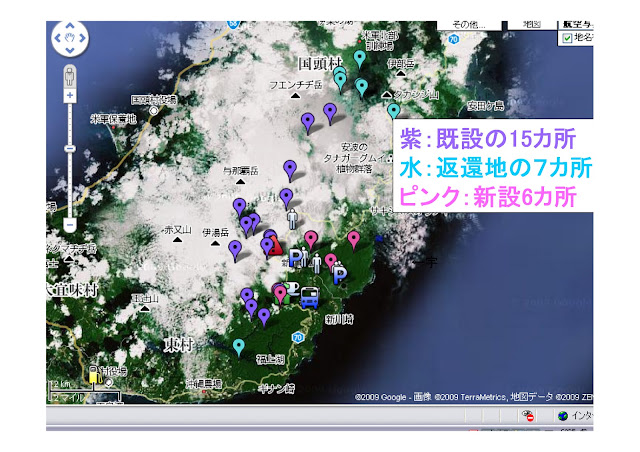The width and height of the screenshot is (640, 452).
Task: Click the blocked popup icon in status bar
Action: pyautogui.click(x=529, y=416)
